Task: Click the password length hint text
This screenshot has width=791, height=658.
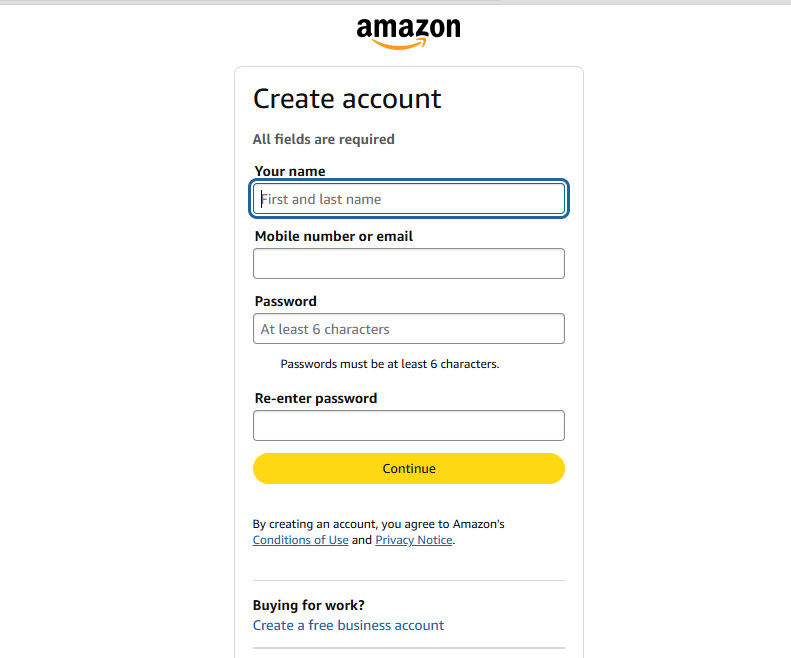Action: click(x=389, y=364)
